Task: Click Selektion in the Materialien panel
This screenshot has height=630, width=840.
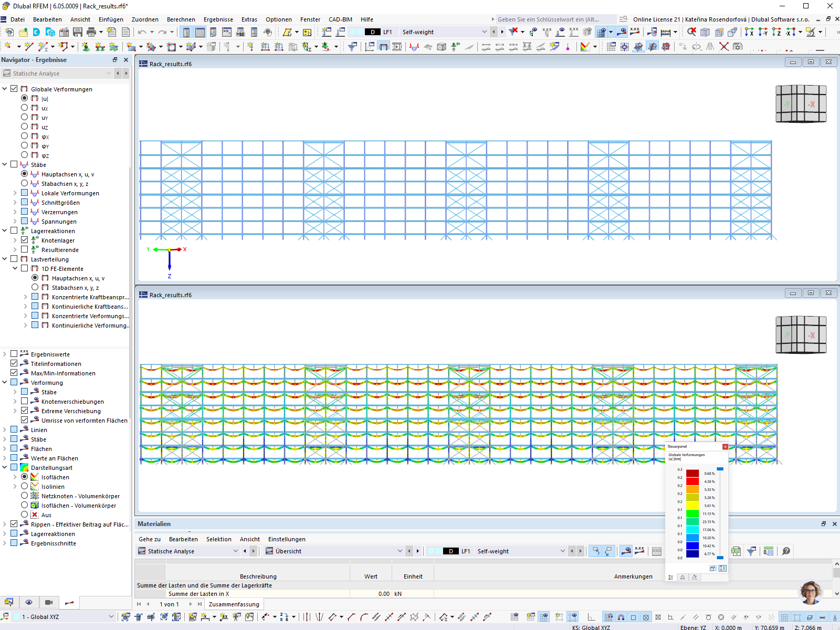Action: point(219,539)
